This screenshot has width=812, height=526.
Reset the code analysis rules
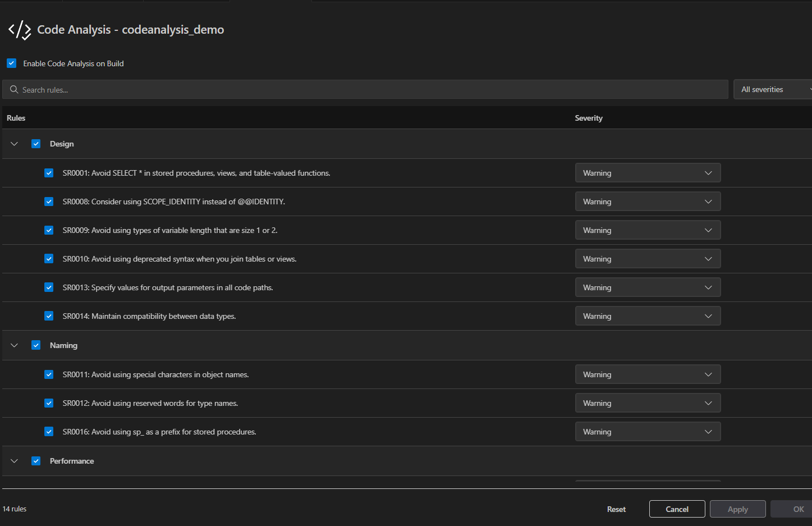pyautogui.click(x=616, y=509)
